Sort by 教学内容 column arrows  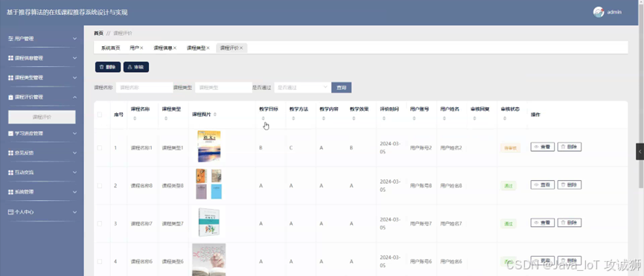pyautogui.click(x=324, y=118)
